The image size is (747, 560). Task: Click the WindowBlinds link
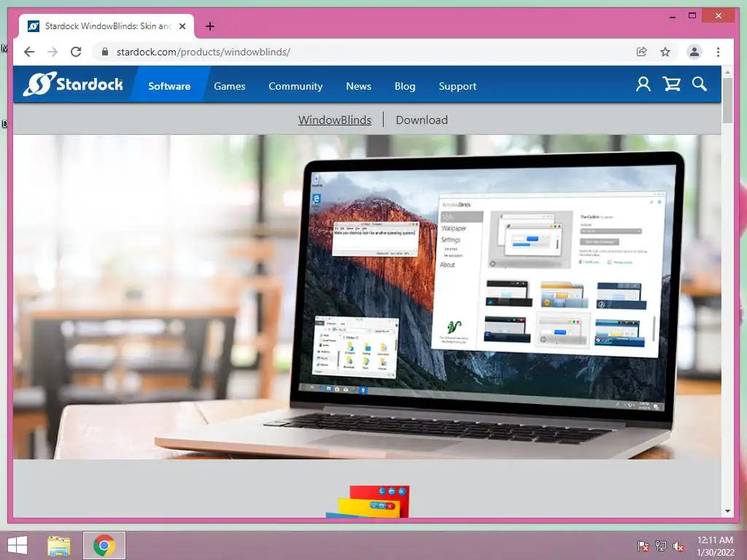point(335,120)
